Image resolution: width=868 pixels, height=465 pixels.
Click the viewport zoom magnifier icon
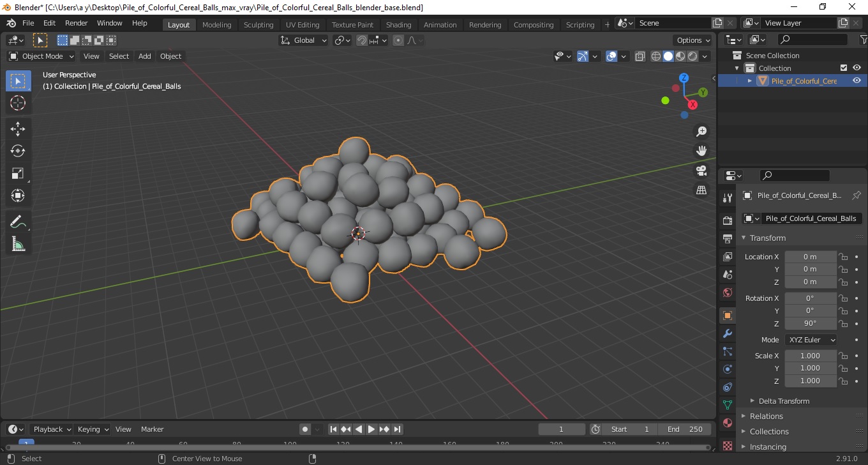[701, 131]
